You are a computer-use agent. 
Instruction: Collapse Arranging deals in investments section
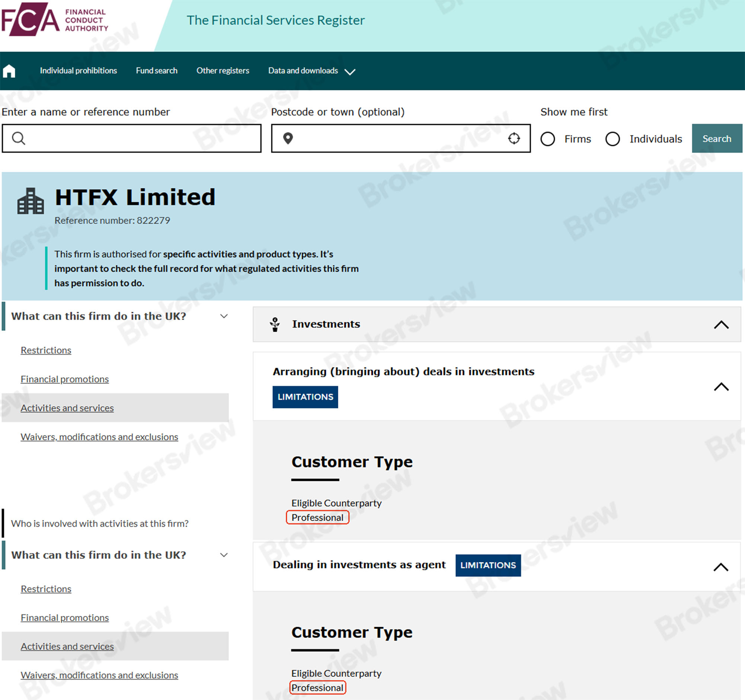click(721, 387)
